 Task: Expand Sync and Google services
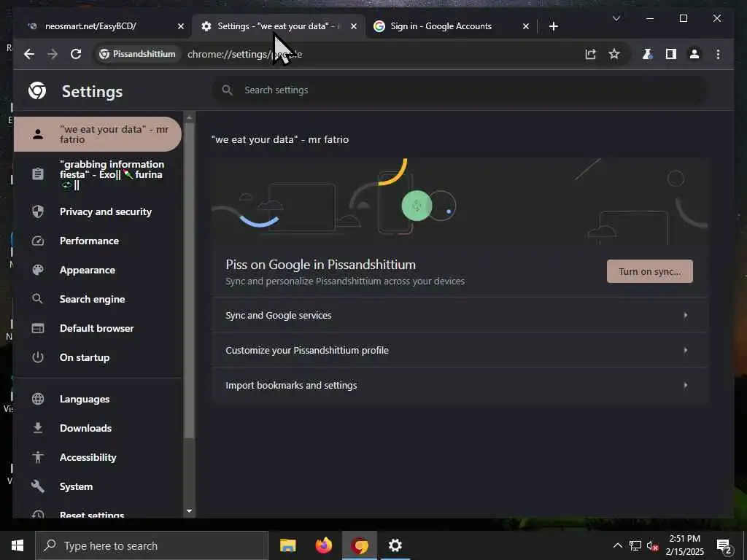[460, 315]
